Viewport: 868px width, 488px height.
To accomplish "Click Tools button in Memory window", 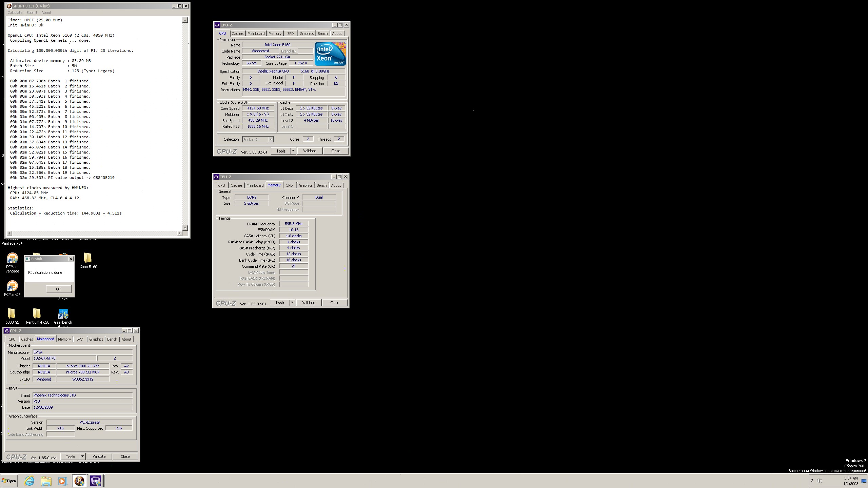I will click(x=280, y=303).
